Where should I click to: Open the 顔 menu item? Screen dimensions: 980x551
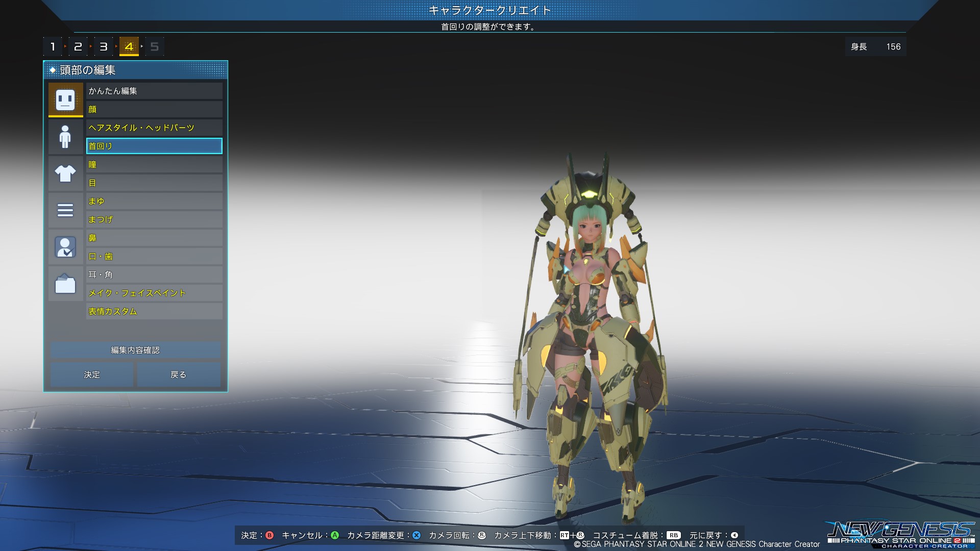coord(154,109)
